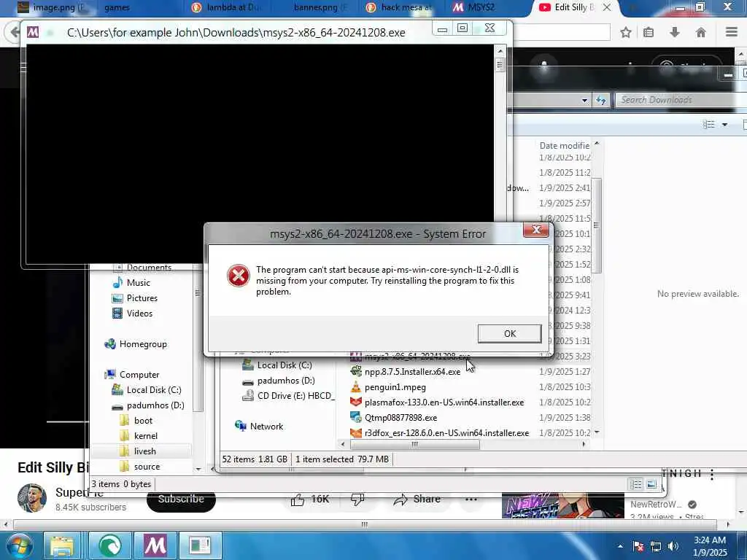Viewport: 747px width, 560px height.
Task: Click OK in the System Error dialog
Action: coord(509,333)
